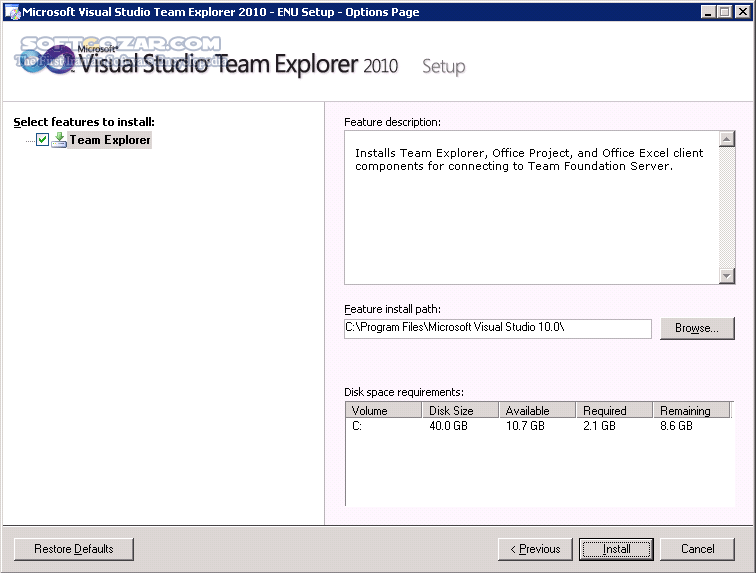The height and width of the screenshot is (573, 756).
Task: Click the Required column header
Action: [615, 410]
